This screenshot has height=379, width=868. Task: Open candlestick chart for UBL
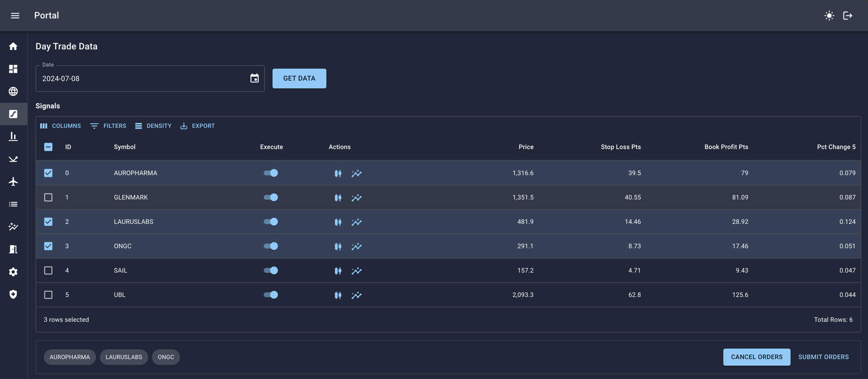pos(338,295)
